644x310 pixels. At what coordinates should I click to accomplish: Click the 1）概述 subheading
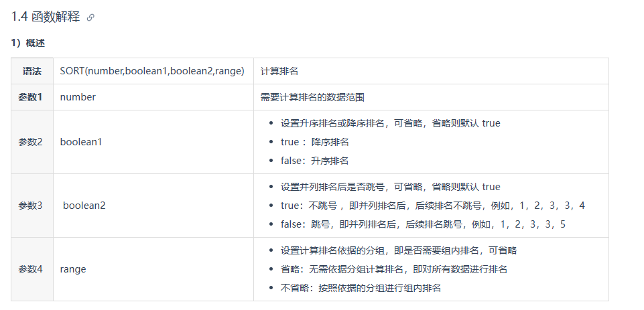[27, 44]
